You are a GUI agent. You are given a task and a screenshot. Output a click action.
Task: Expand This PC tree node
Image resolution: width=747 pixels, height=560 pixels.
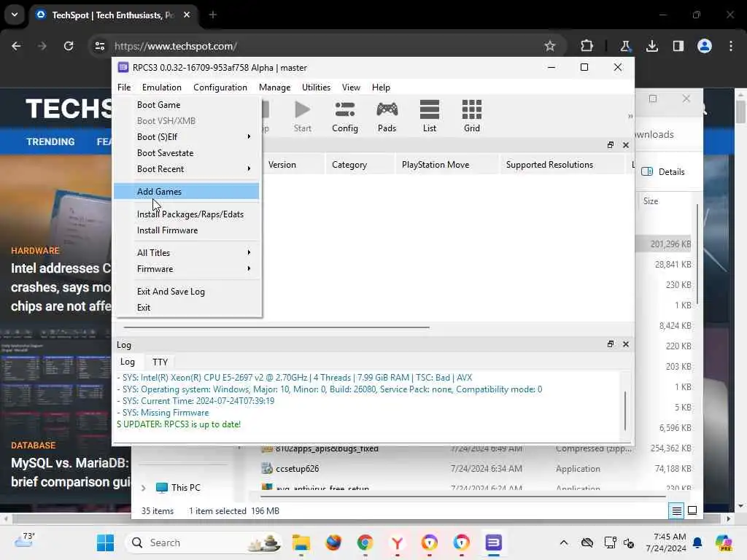tap(144, 488)
